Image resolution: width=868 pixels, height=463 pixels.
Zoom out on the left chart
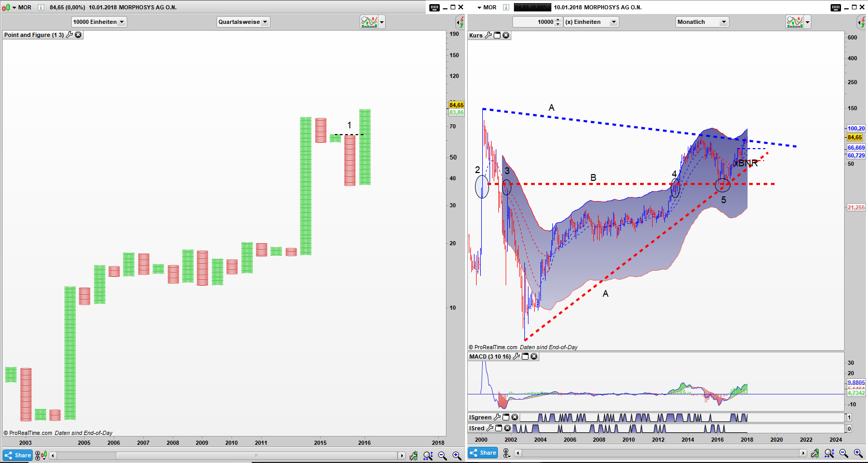pos(442,456)
